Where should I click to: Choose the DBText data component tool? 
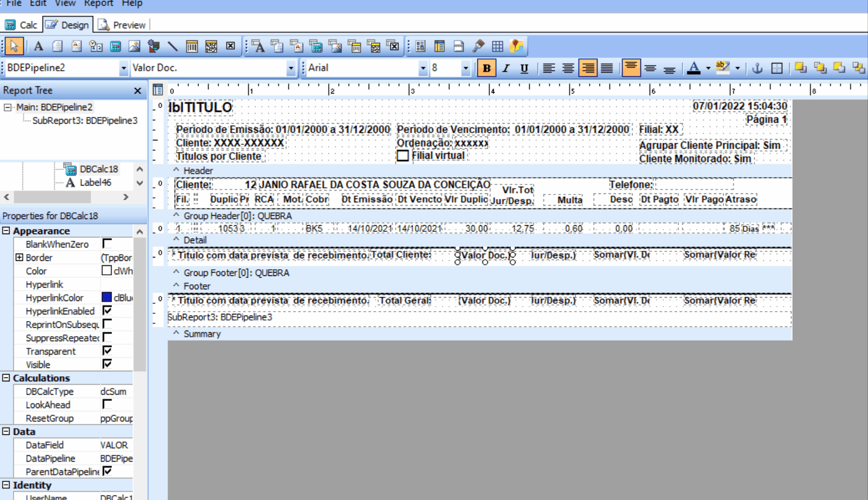click(258, 46)
